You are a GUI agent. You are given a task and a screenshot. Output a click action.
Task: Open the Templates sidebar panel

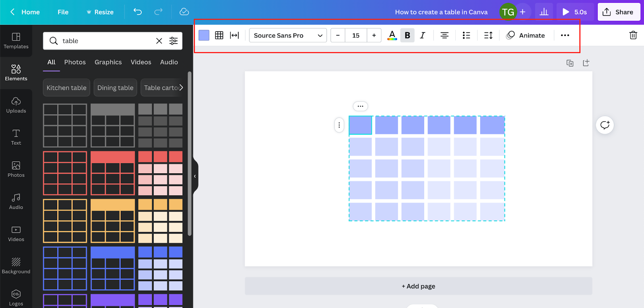point(16,41)
